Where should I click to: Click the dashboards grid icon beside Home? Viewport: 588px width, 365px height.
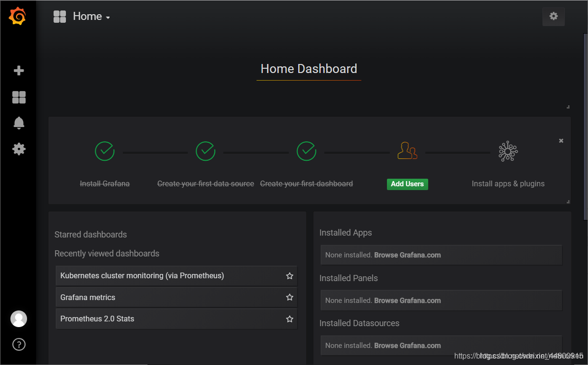tap(60, 17)
